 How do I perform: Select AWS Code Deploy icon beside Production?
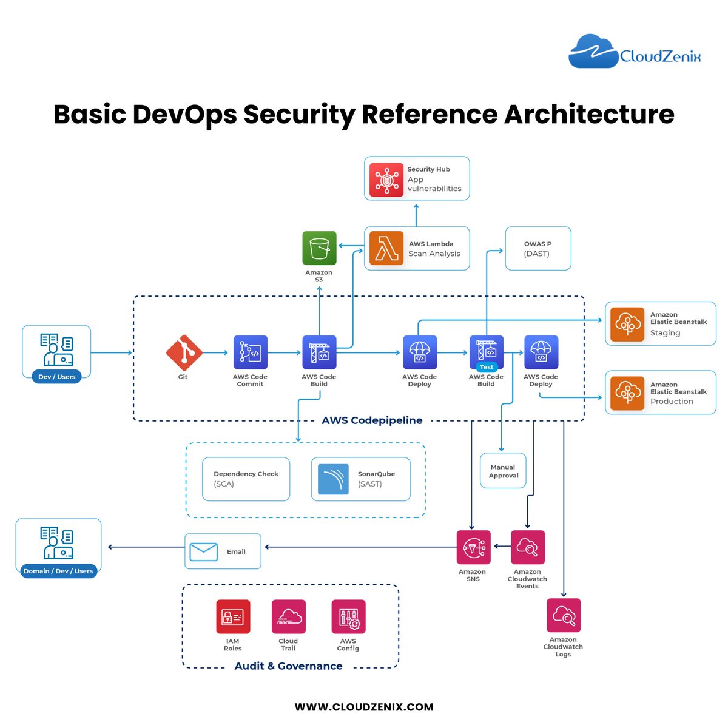[541, 352]
